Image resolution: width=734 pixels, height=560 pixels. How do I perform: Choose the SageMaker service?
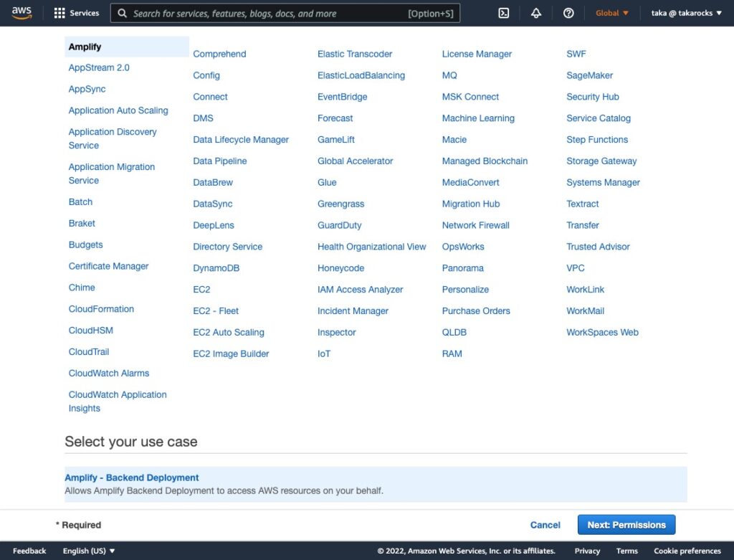coord(589,75)
